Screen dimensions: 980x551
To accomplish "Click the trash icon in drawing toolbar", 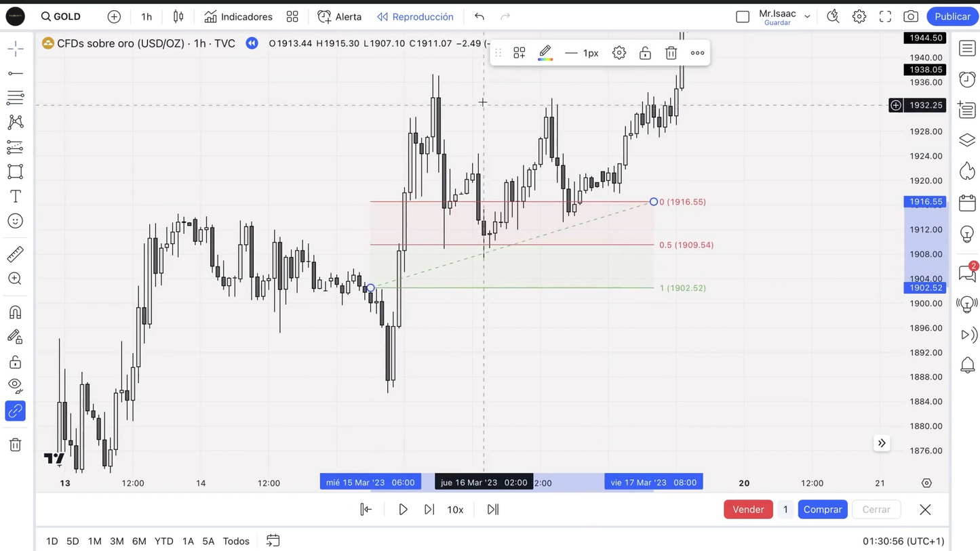I will (x=671, y=53).
